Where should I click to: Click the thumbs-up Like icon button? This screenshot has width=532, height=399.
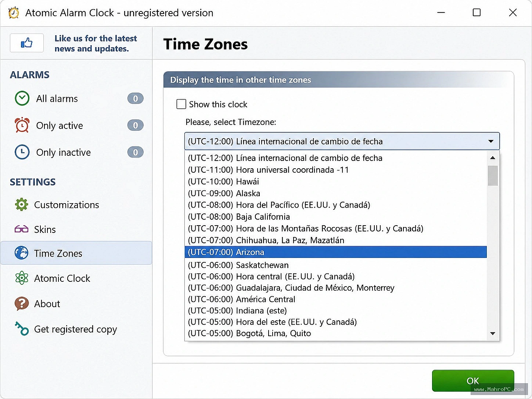[x=27, y=43]
